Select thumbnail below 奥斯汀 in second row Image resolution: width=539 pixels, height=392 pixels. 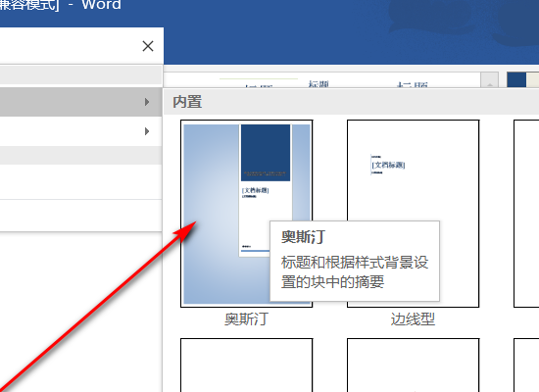[246, 366]
